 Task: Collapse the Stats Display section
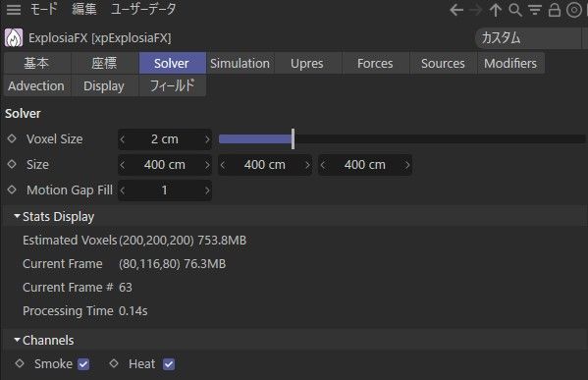[17, 216]
